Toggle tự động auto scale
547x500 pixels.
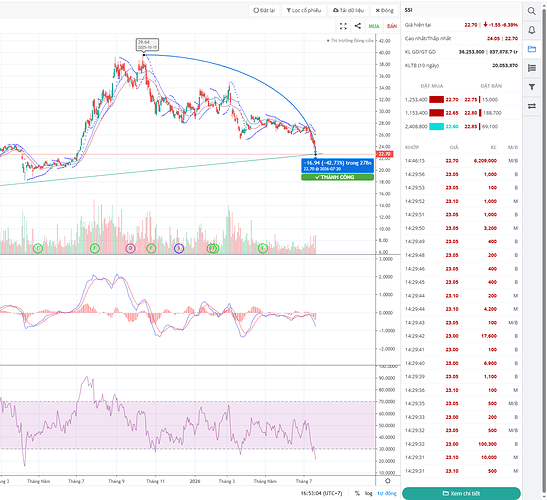pos(387,493)
